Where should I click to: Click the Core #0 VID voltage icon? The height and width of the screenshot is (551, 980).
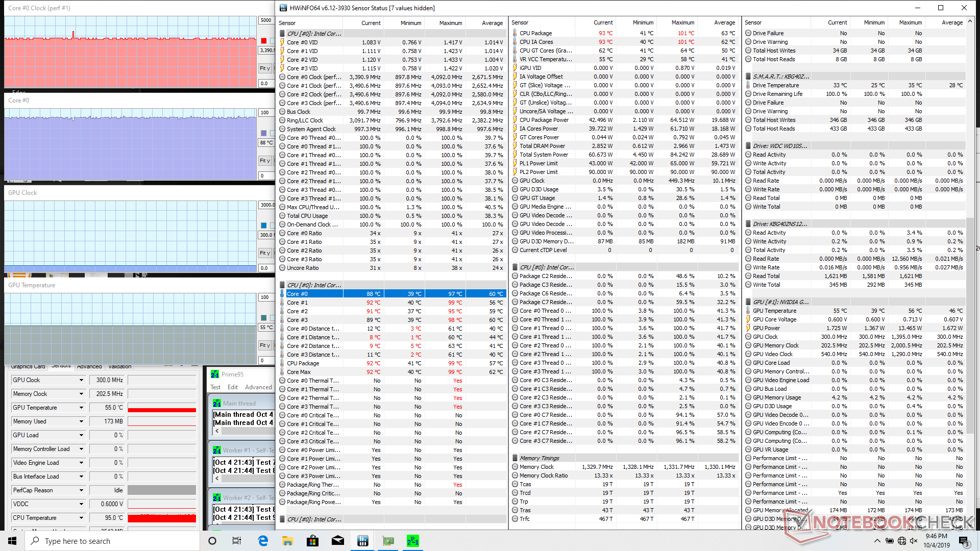pos(282,42)
